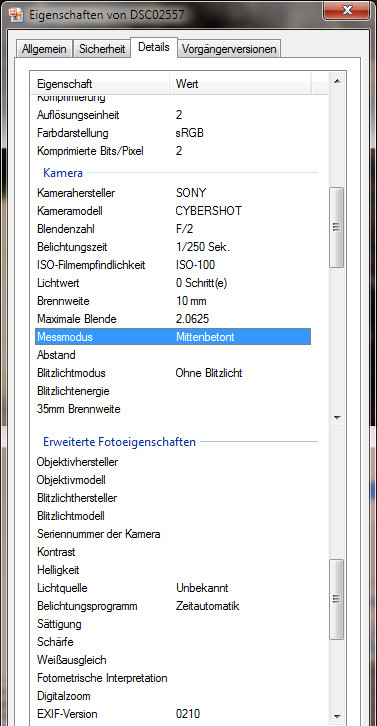Select the Blitzlichtenergie row
Image resolution: width=377 pixels, height=726 pixels.
point(173,391)
